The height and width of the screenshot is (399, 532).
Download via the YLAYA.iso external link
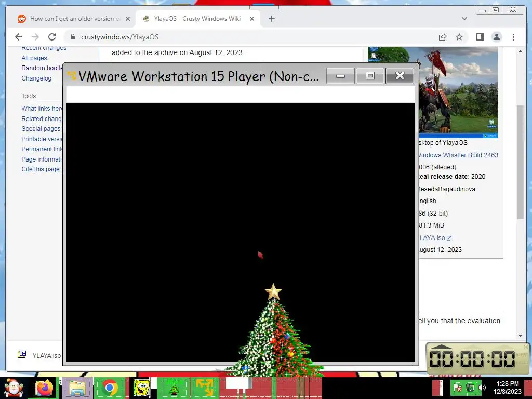436,238
